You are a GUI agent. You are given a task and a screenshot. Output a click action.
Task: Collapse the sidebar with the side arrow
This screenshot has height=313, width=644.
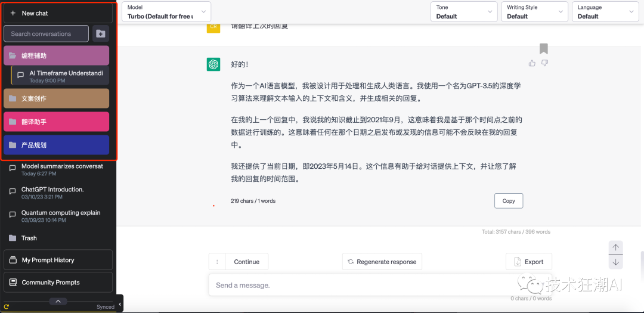pyautogui.click(x=119, y=304)
